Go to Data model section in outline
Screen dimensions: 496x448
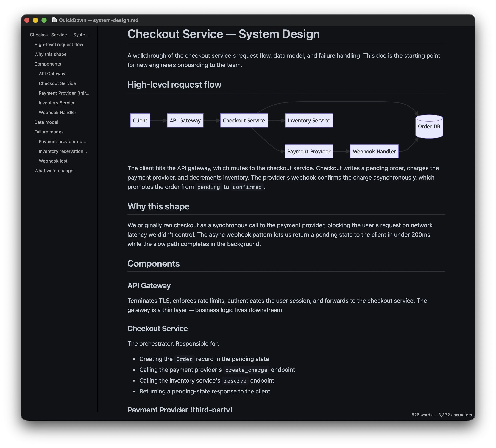point(46,122)
